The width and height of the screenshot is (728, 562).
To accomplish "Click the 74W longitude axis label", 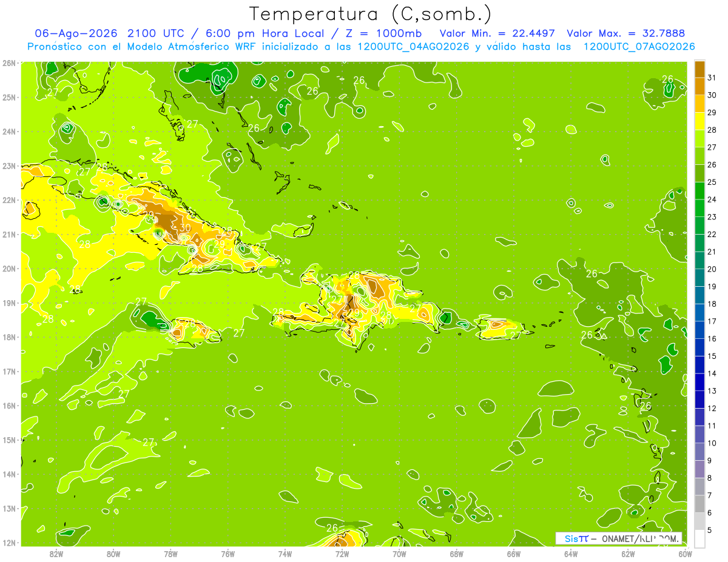I will pos(285,554).
